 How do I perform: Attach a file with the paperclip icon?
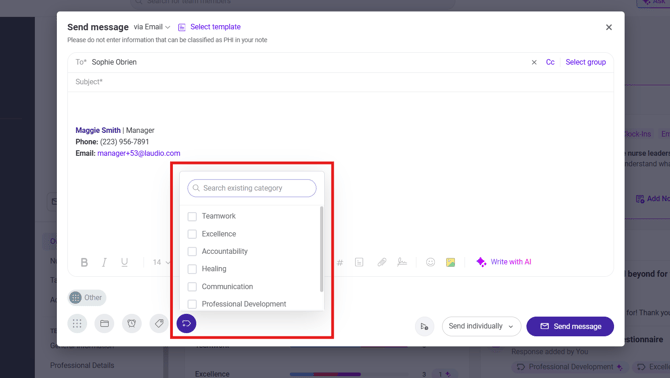click(382, 262)
